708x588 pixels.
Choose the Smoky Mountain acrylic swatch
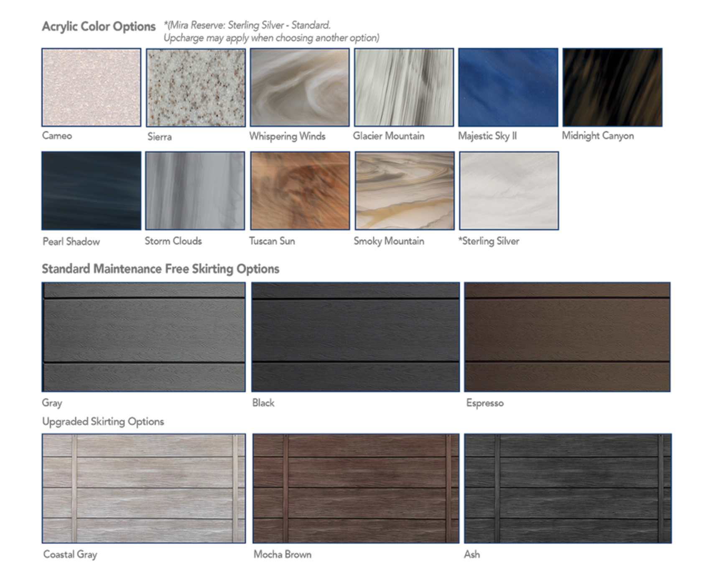404,191
